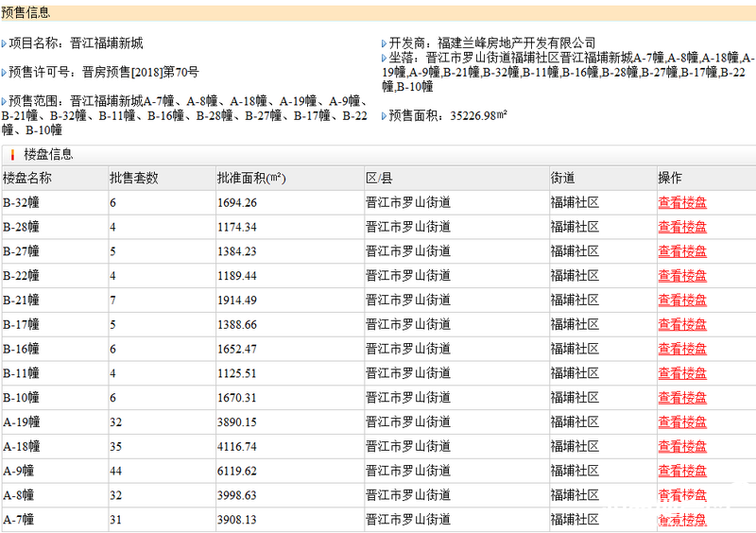This screenshot has height=533, width=756.
Task: Open 查看楼盘 link for B-17幢
Action: click(x=682, y=325)
